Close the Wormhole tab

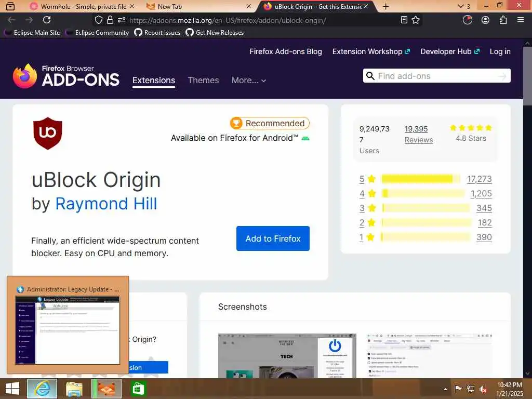[x=132, y=6]
